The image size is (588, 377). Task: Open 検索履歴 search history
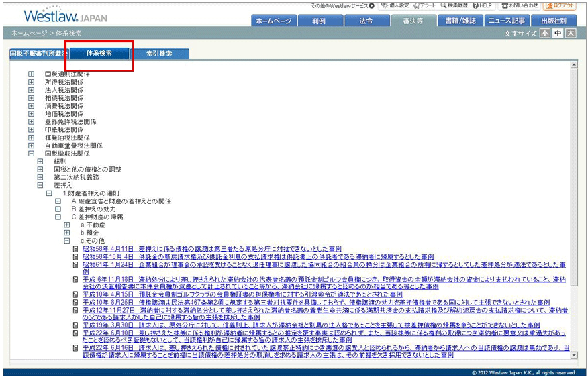coord(454,5)
